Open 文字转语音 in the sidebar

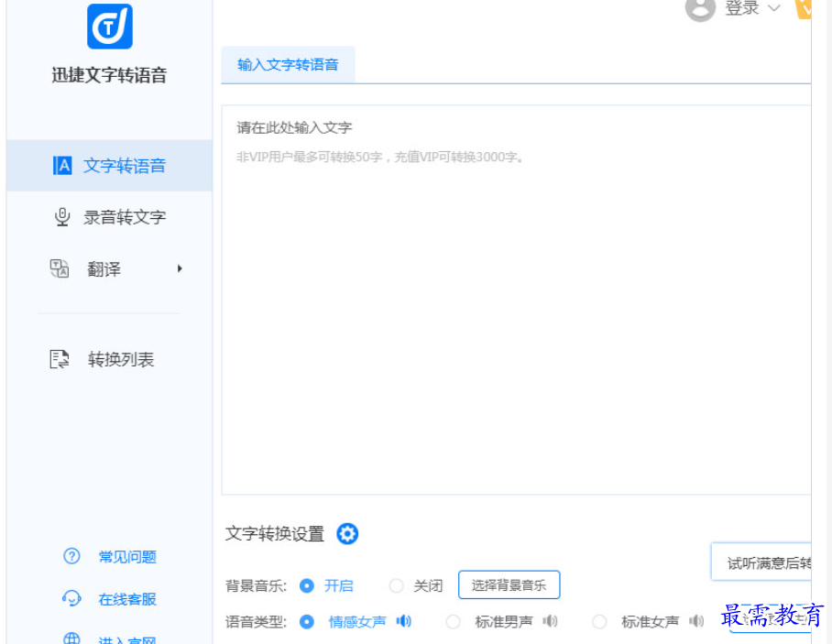tap(109, 166)
